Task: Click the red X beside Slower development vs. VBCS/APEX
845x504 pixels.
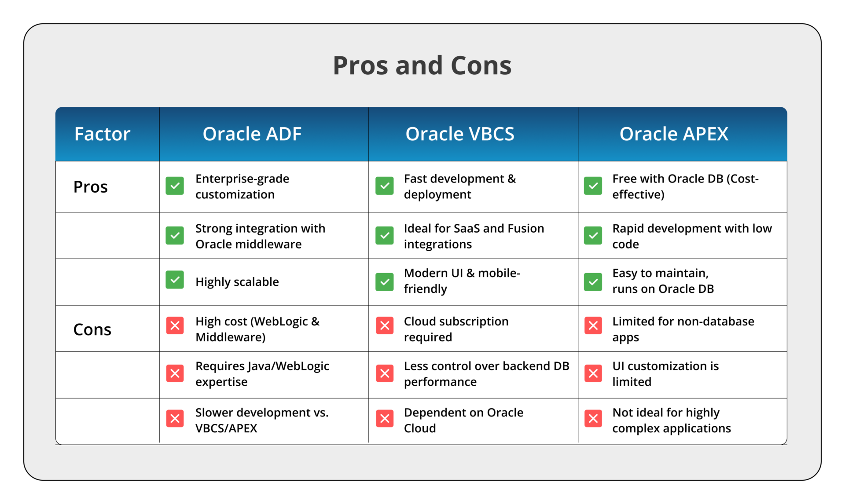Action: pos(175,419)
